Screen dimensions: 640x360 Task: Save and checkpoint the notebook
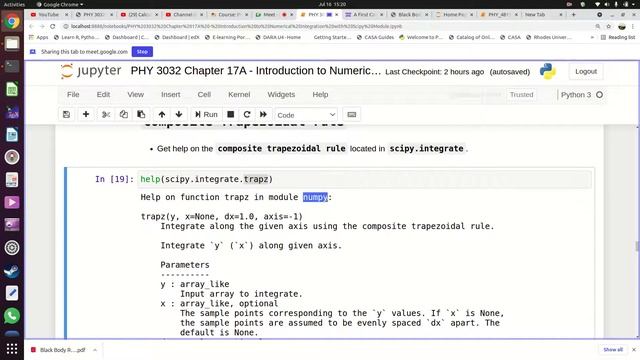(67, 115)
